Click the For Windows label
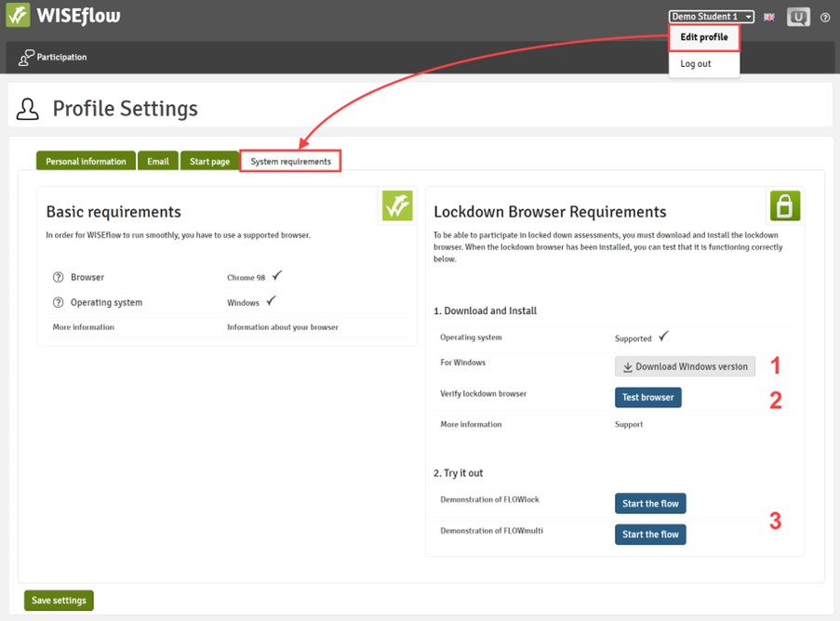 point(463,363)
